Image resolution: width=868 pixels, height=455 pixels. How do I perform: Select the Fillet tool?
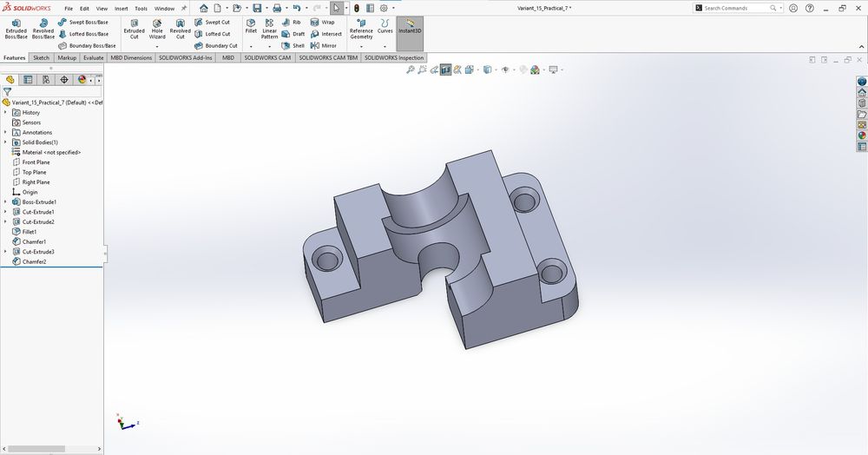point(251,27)
